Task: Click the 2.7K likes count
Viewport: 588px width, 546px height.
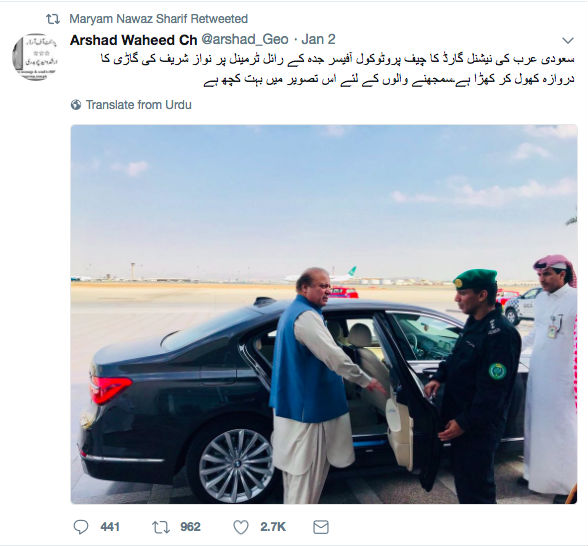Action: click(273, 527)
